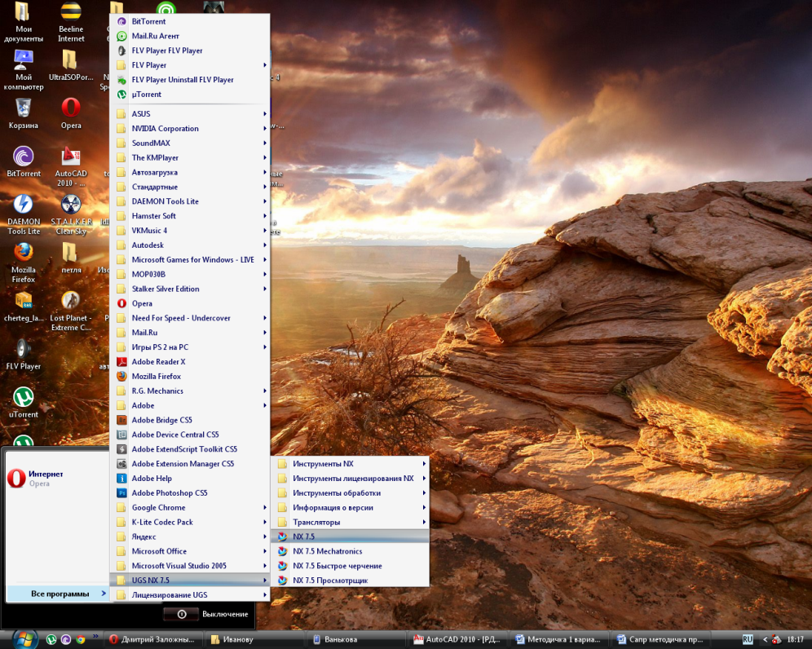Expand Microsoft Visual Studio 2005 folder
Image resolution: width=812 pixels, height=649 pixels.
coord(190,566)
